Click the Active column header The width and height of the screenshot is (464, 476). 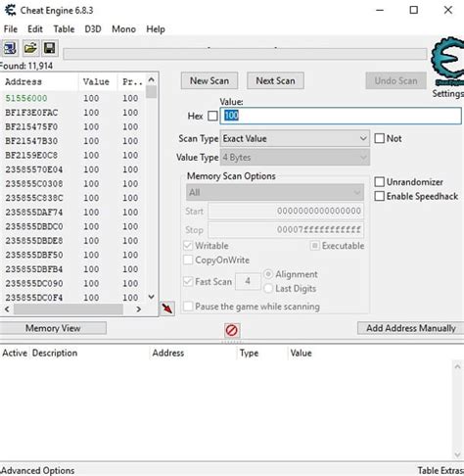(x=15, y=353)
